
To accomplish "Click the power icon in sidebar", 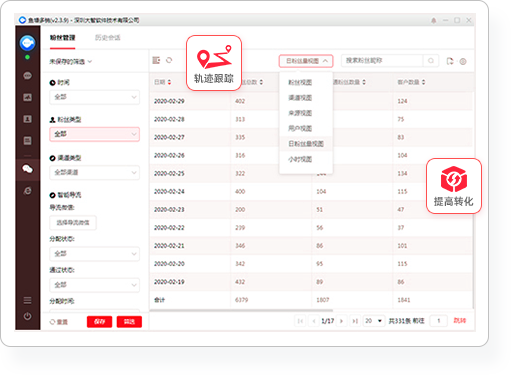I will tap(27, 316).
